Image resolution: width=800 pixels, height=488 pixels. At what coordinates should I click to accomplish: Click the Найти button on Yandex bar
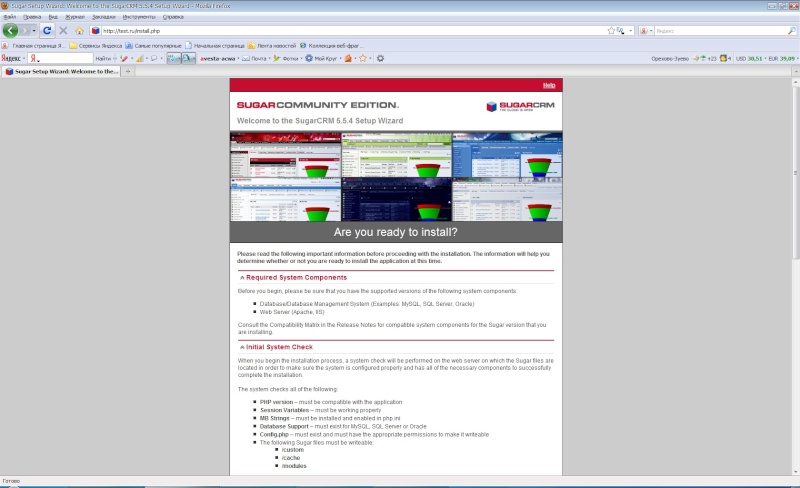click(x=103, y=58)
